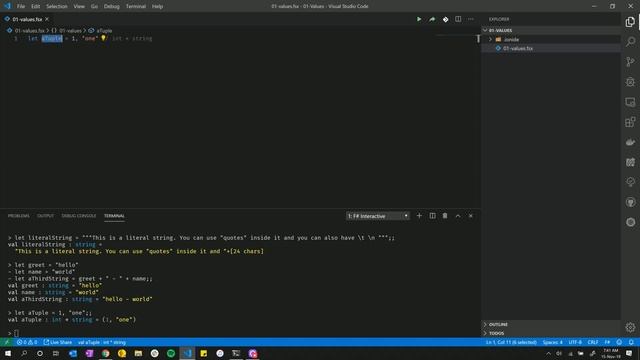Change line ending via CRLF status item
The image size is (640, 360).
click(x=593, y=342)
